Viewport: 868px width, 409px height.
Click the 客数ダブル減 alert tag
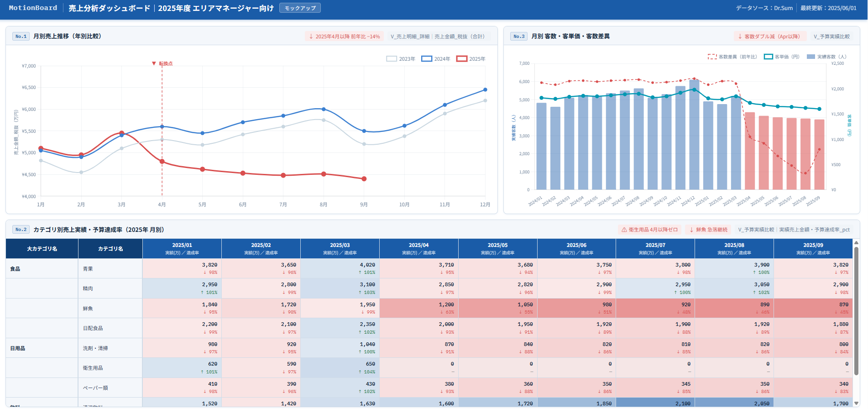pyautogui.click(x=769, y=37)
